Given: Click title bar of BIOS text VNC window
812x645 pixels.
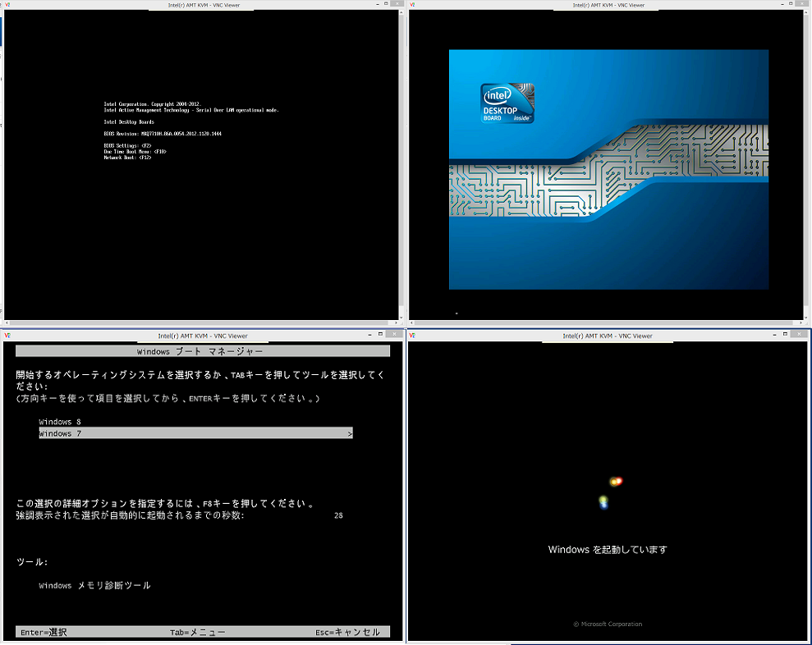Looking at the screenshot, I should (203, 5).
